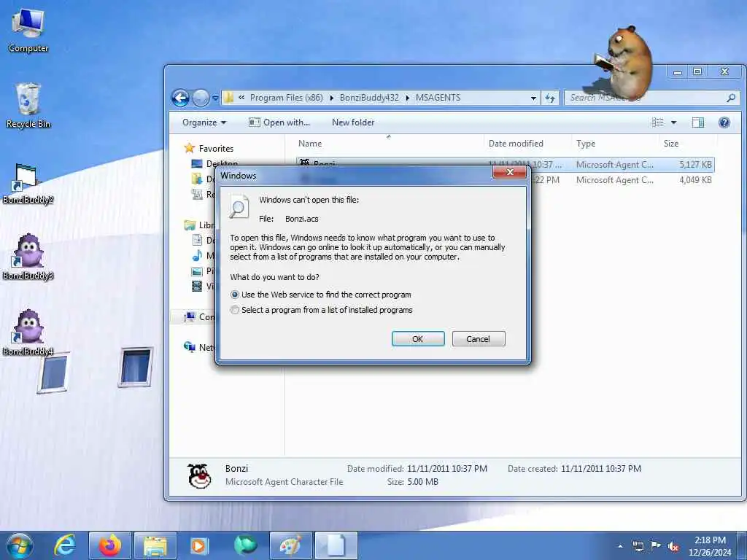
Task: Open the clock showing 2:18 PM
Action: [710, 545]
